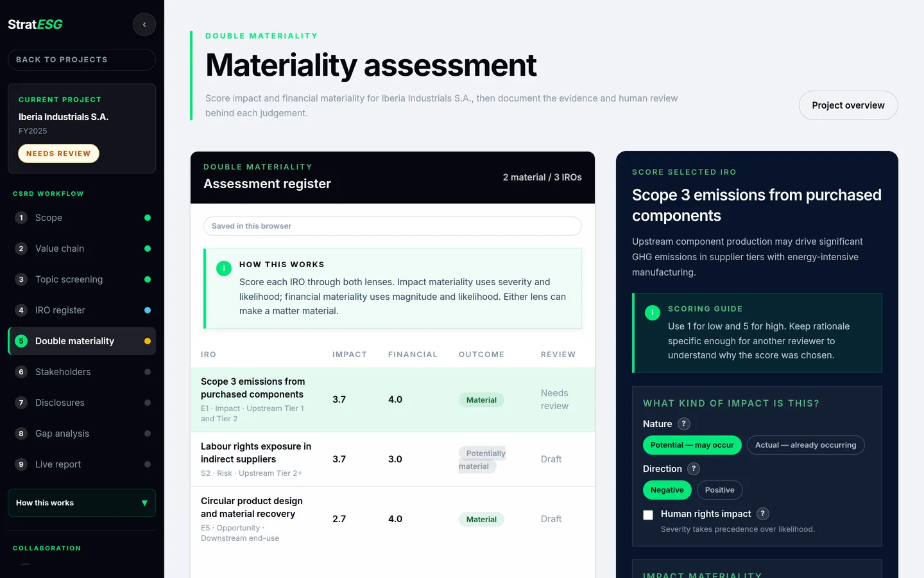The image size is (924, 578).
Task: Go to Scope workflow step
Action: click(81, 218)
